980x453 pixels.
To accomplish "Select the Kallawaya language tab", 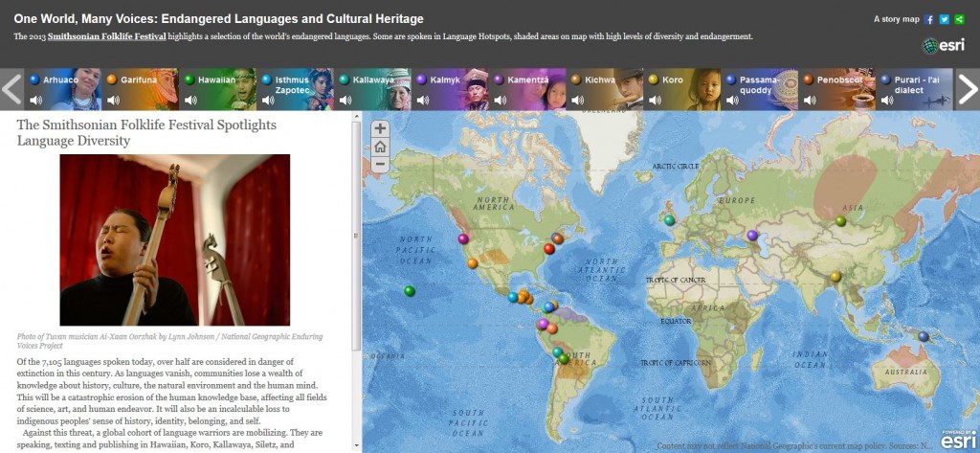I will tap(372, 89).
